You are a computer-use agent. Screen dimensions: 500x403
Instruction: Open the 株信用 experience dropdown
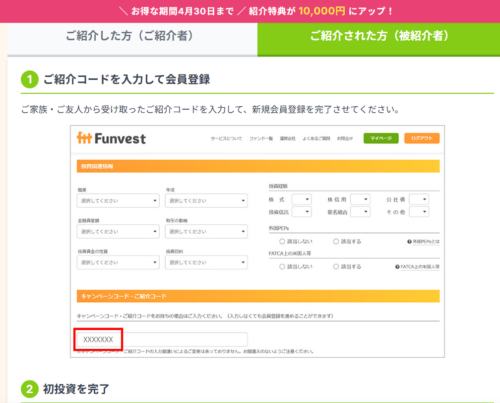(360, 199)
